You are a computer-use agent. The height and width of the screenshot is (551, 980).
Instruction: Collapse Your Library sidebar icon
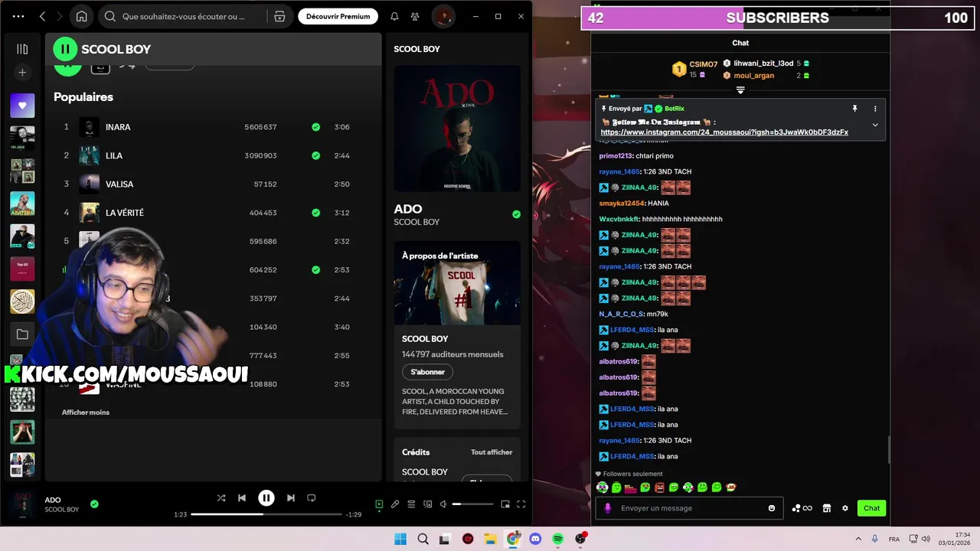pyautogui.click(x=22, y=49)
